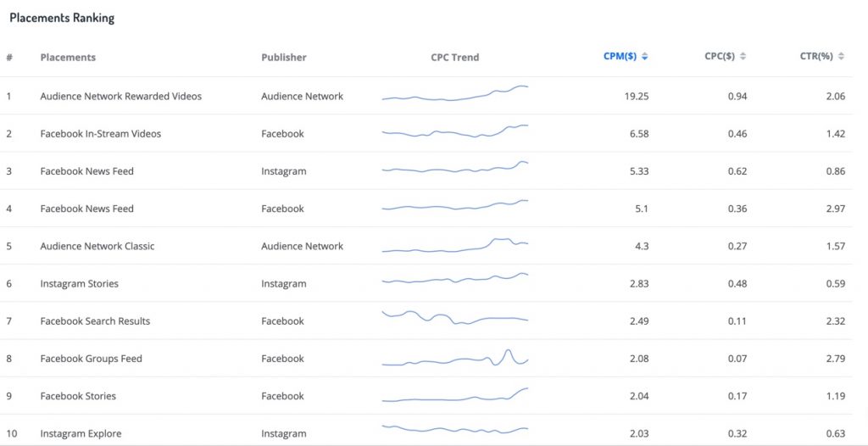This screenshot has height=446, width=868.
Task: Click the Placements column header
Action: 68,57
